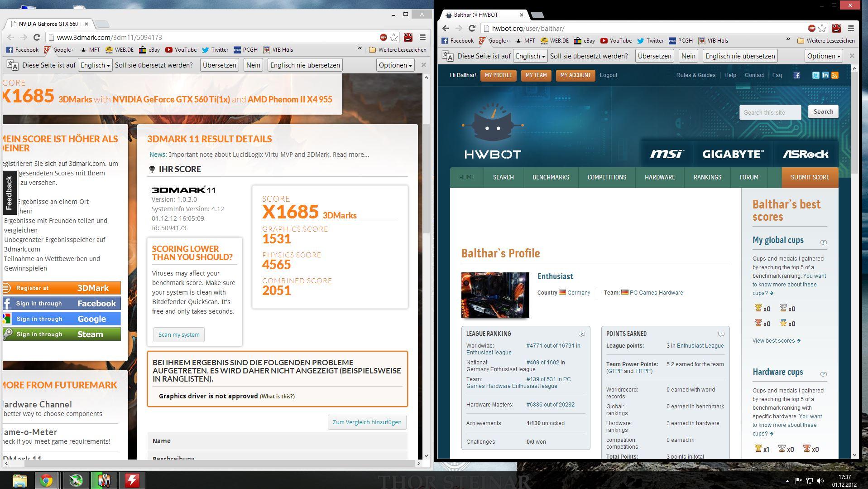Expand hidden bookmarks chevron in left window
Image resolution: width=868 pixels, height=489 pixels.
point(360,48)
